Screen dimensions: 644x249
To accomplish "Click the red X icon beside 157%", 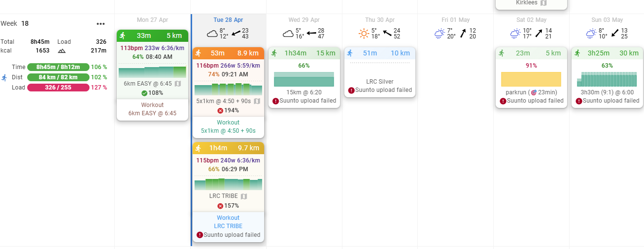I will tap(220, 206).
